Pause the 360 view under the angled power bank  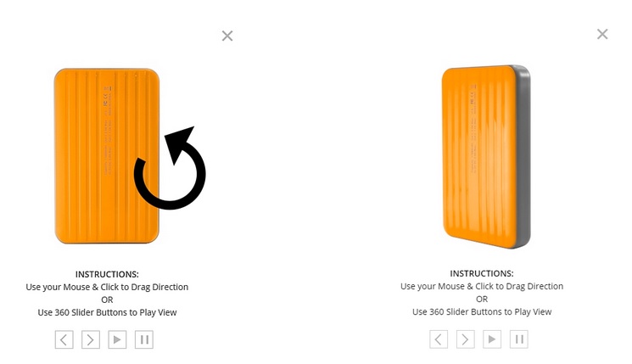(518, 339)
